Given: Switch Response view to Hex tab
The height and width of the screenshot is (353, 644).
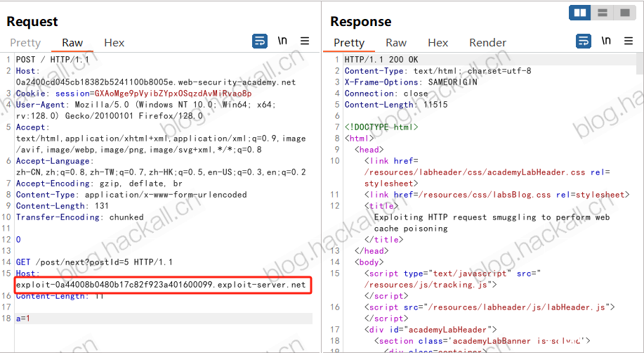Looking at the screenshot, I should point(438,43).
